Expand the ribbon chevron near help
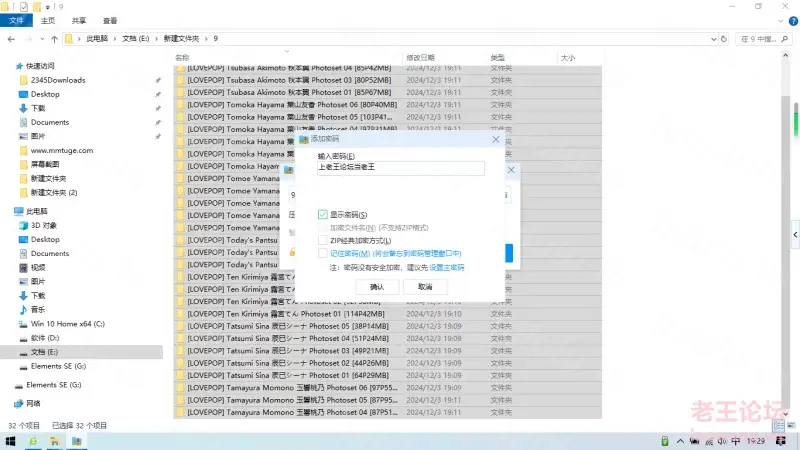This screenshot has width=800, height=450. point(780,21)
